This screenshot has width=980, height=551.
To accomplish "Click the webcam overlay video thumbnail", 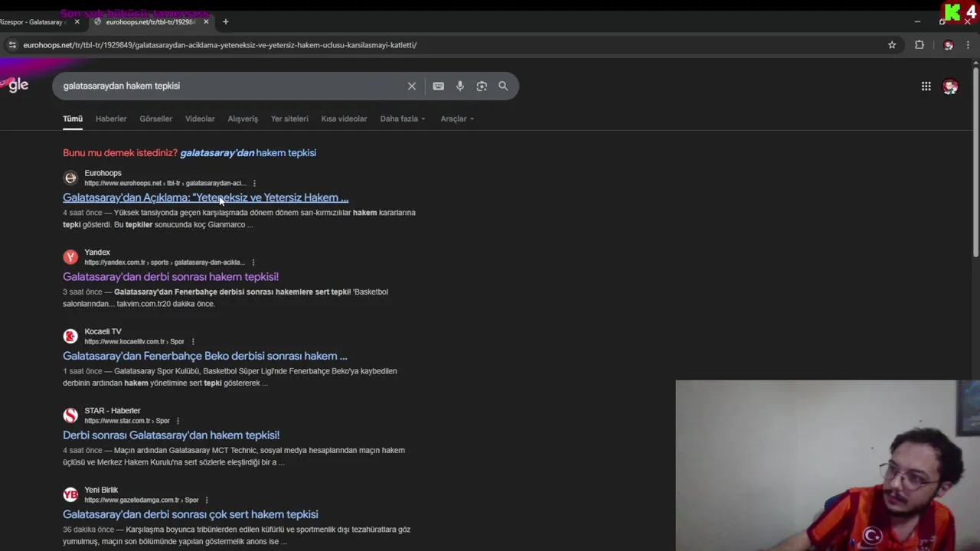I will [x=828, y=465].
